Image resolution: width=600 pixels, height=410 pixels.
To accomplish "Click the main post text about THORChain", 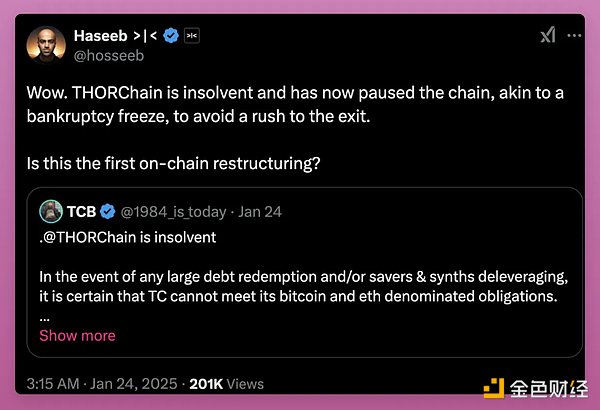I will pyautogui.click(x=298, y=102).
